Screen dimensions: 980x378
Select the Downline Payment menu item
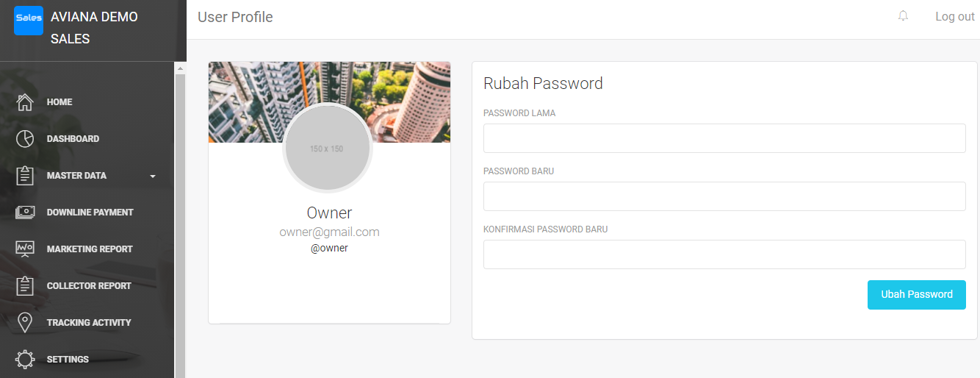point(88,213)
